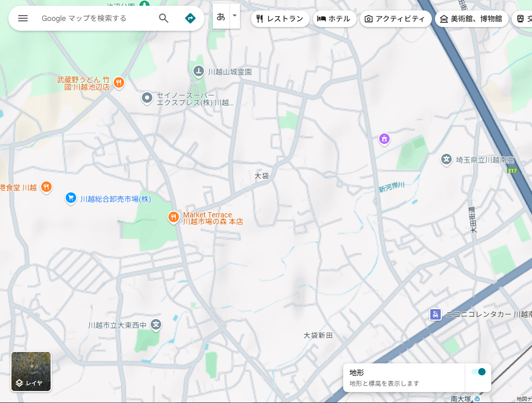The height and width of the screenshot is (403, 532).
Task: Click the セイノースーパーエクスプレス company marker
Action: click(x=147, y=98)
